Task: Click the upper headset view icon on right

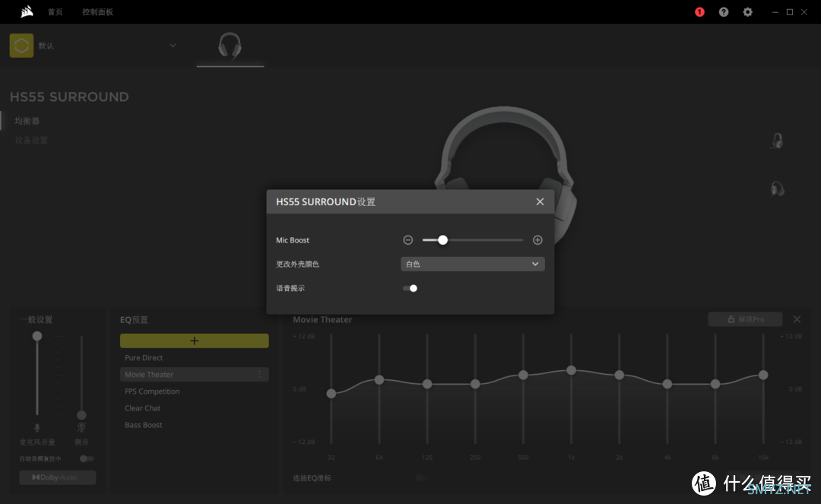Action: point(778,141)
